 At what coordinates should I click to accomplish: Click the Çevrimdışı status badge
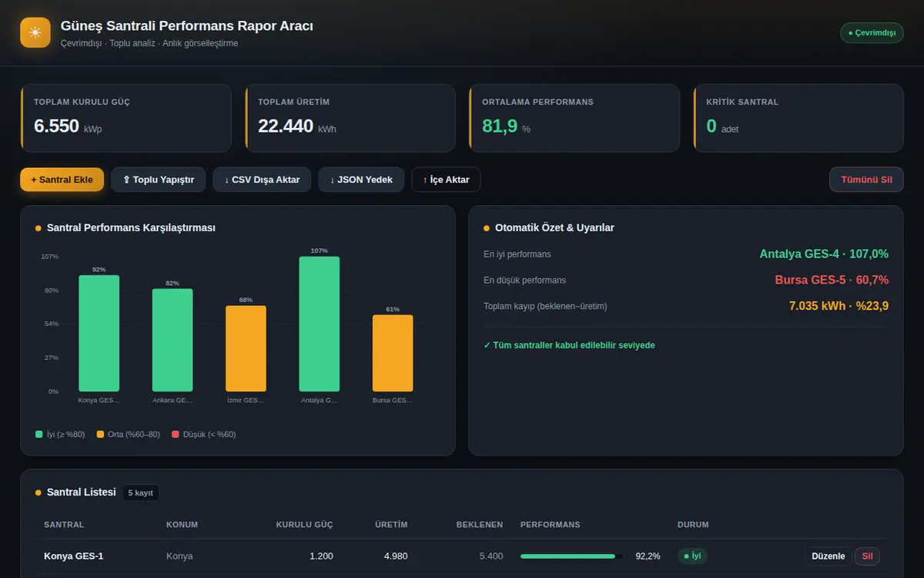pyautogui.click(x=872, y=32)
